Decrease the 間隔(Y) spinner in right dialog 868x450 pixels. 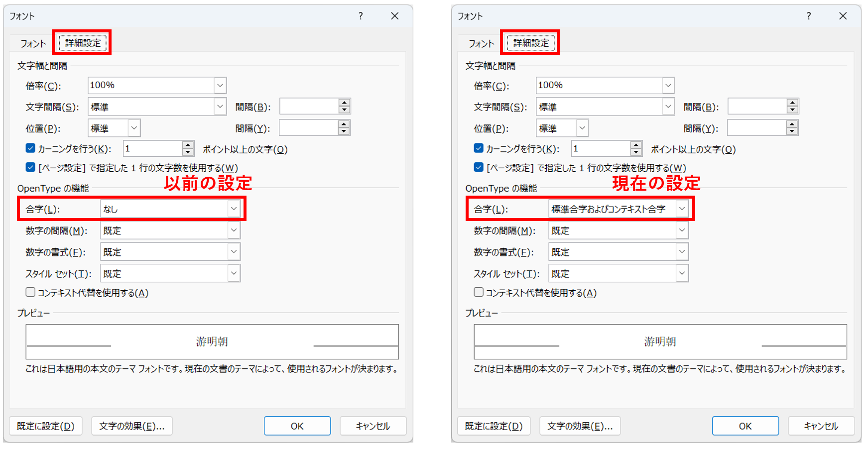(x=792, y=131)
